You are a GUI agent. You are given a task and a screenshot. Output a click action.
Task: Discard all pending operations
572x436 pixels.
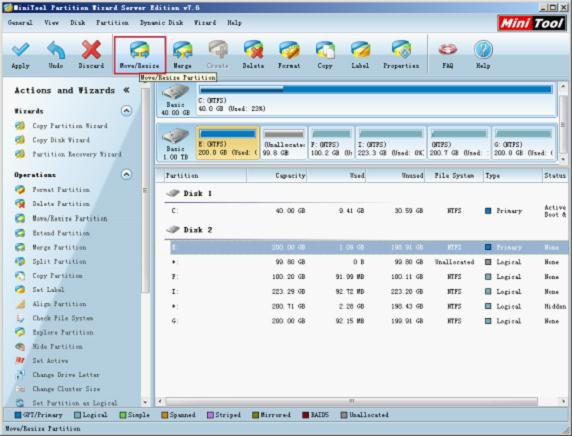point(91,55)
